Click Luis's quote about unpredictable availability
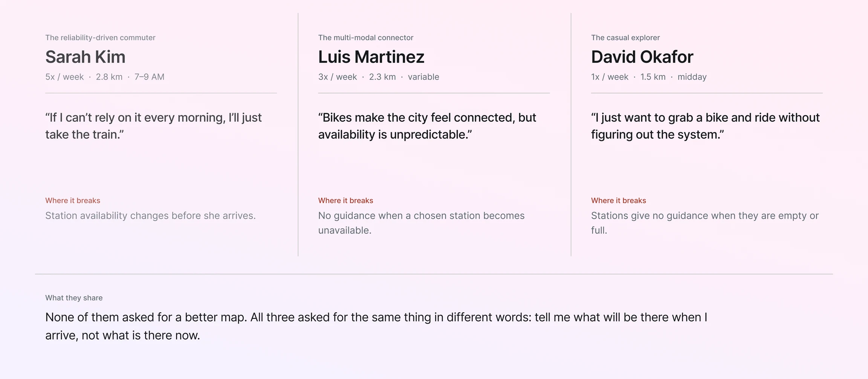Screen dimensions: 868x379 pyautogui.click(x=427, y=126)
